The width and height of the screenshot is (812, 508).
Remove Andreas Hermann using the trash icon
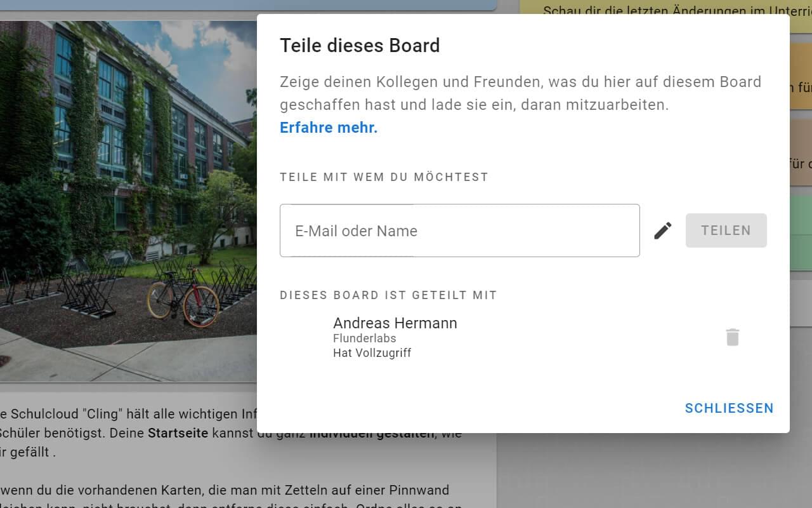pos(733,337)
